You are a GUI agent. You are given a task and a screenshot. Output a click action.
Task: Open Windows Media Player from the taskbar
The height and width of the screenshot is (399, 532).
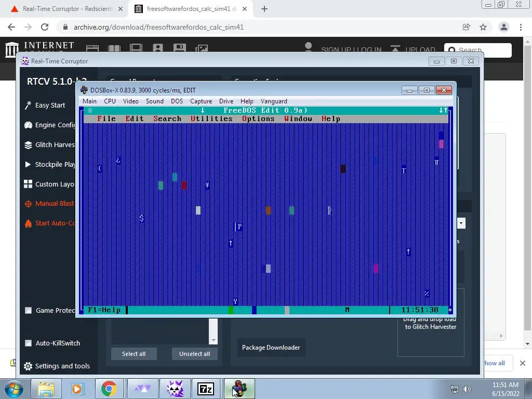[x=77, y=389]
